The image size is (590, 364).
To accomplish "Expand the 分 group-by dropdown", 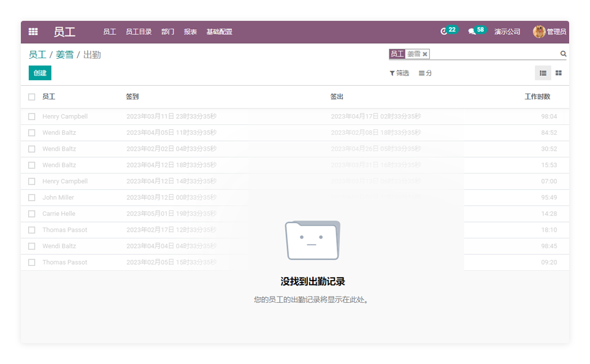I will point(425,73).
